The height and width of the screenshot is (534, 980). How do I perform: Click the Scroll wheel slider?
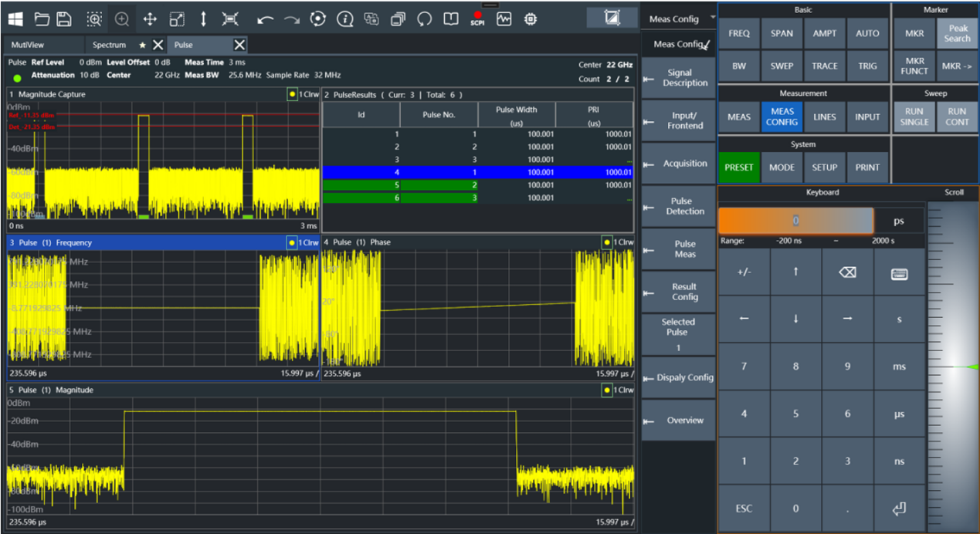tap(954, 367)
